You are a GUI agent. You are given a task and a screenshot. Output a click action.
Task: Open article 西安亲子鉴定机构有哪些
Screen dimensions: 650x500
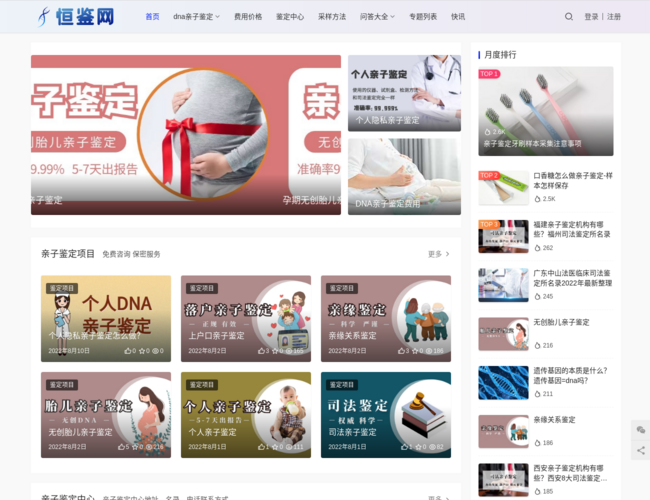[x=570, y=473]
